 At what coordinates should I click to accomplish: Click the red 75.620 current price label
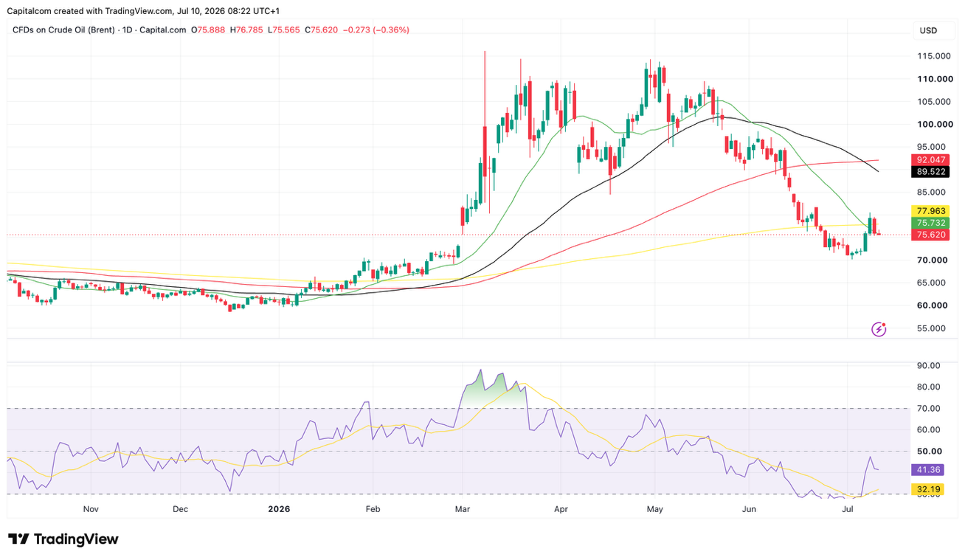[x=931, y=235]
